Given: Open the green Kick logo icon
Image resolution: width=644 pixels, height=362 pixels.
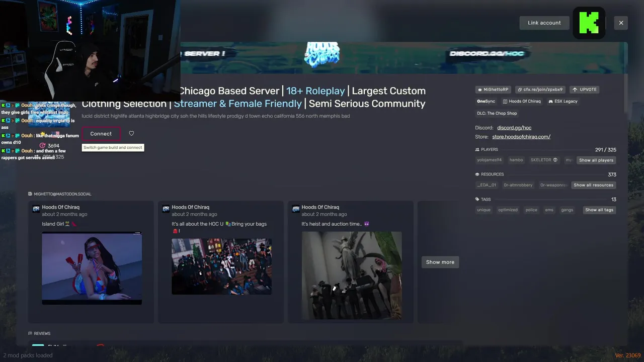Looking at the screenshot, I should (x=589, y=23).
